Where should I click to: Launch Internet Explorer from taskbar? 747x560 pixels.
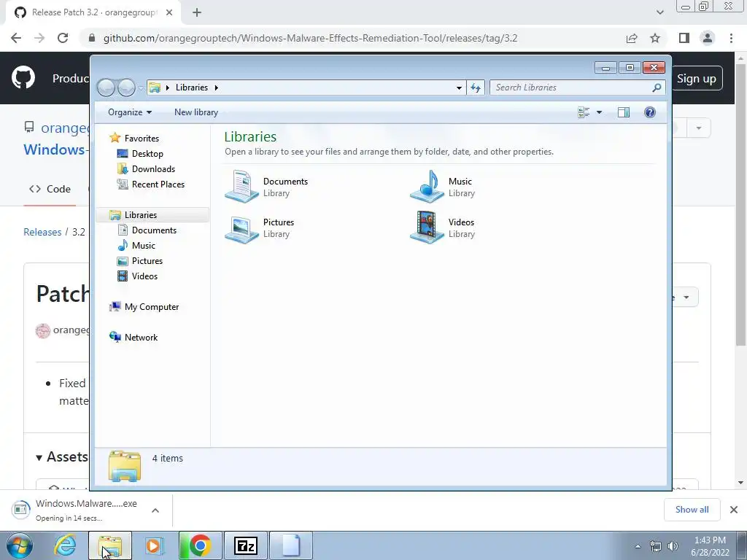coord(65,545)
